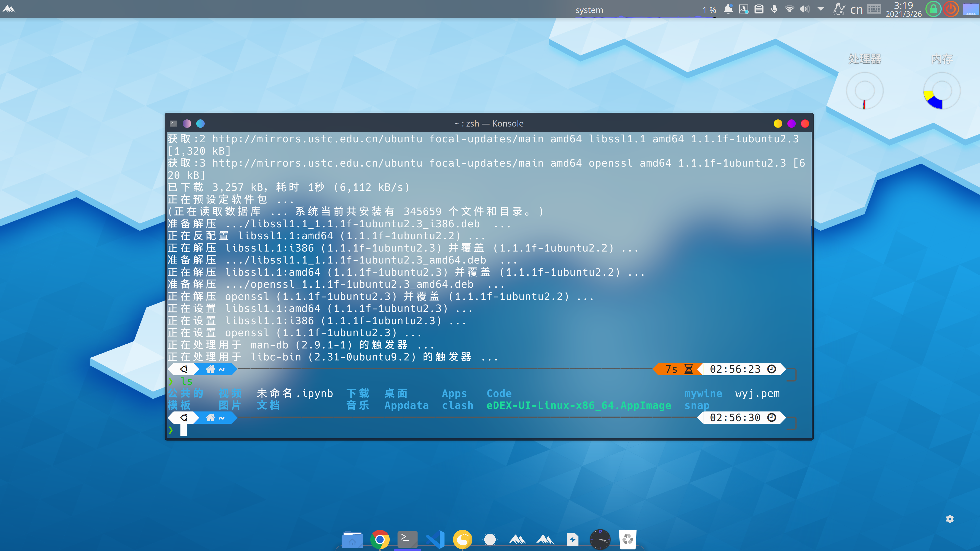The width and height of the screenshot is (980, 551).
Task: Open calendar from the 3:19 clock
Action: [x=903, y=9]
